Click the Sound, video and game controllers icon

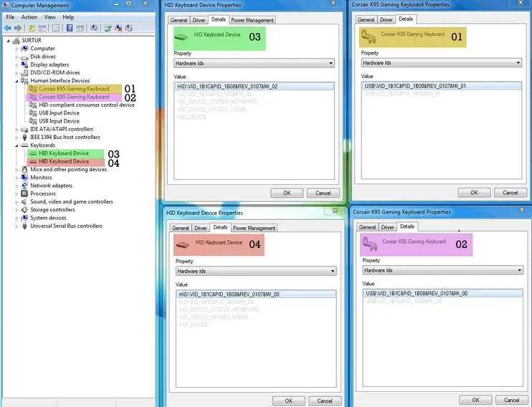(24, 202)
